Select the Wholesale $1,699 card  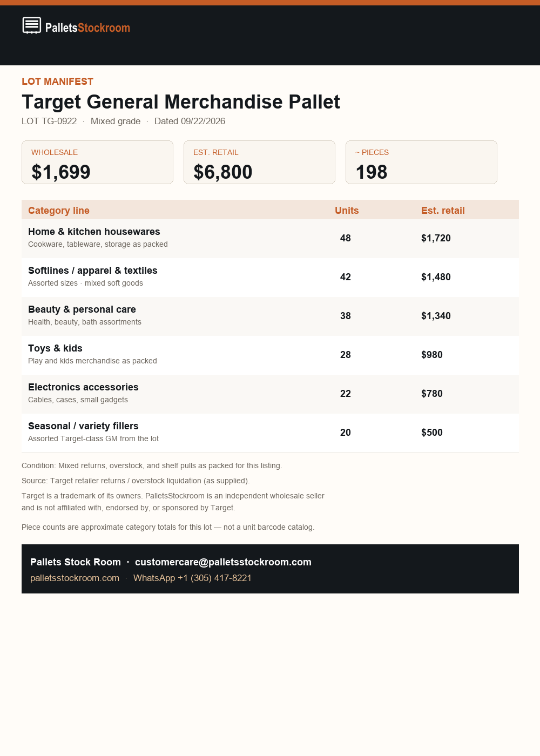click(x=97, y=162)
